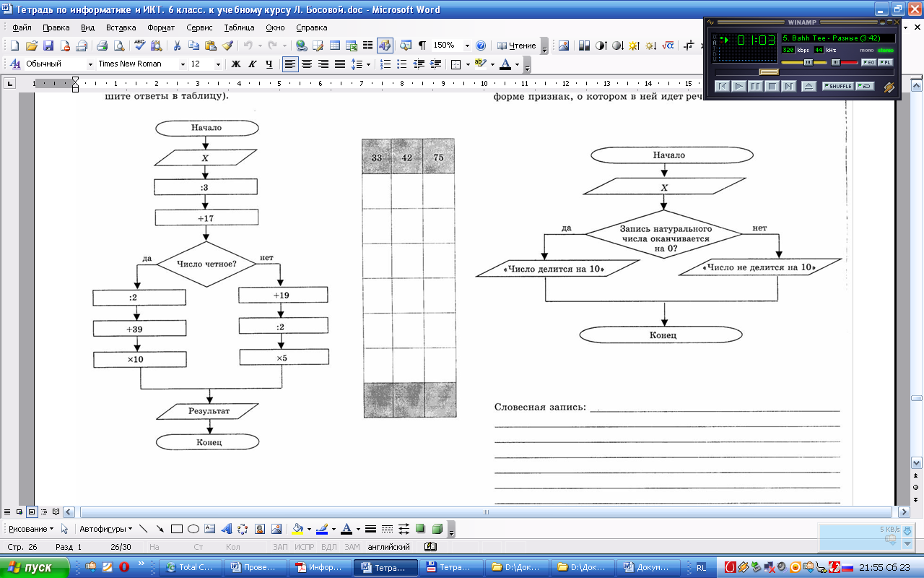The height and width of the screenshot is (578, 924).
Task: Insert a hyperlink with the globe icon
Action: click(302, 46)
